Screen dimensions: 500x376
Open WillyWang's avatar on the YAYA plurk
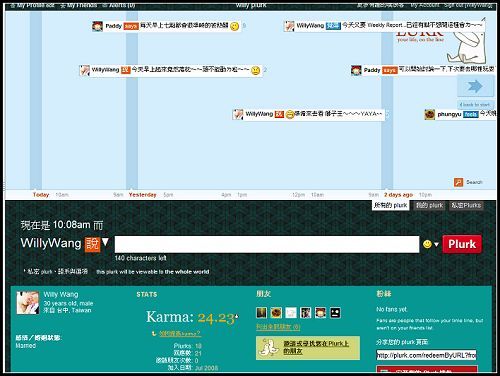(238, 114)
